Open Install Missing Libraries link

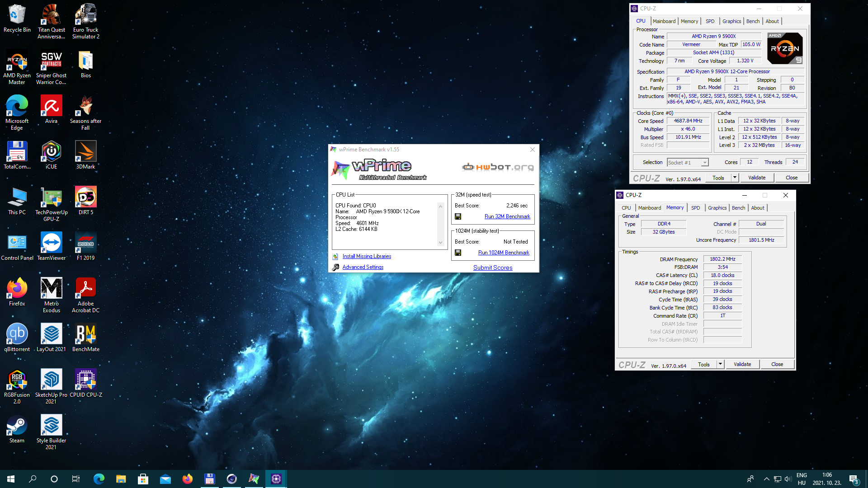click(367, 256)
